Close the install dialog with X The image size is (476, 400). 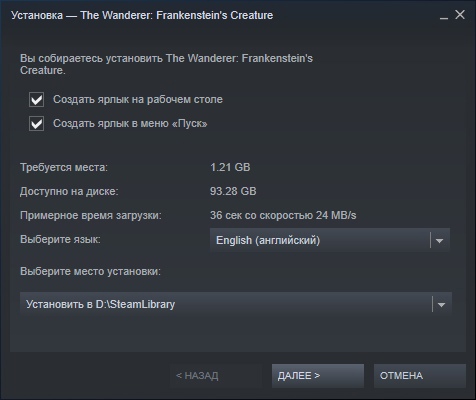tap(460, 15)
